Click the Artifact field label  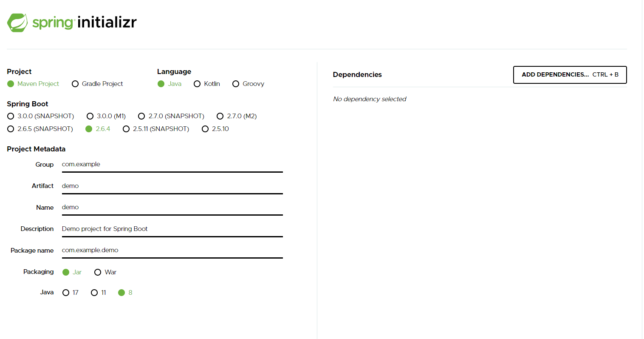(x=42, y=186)
